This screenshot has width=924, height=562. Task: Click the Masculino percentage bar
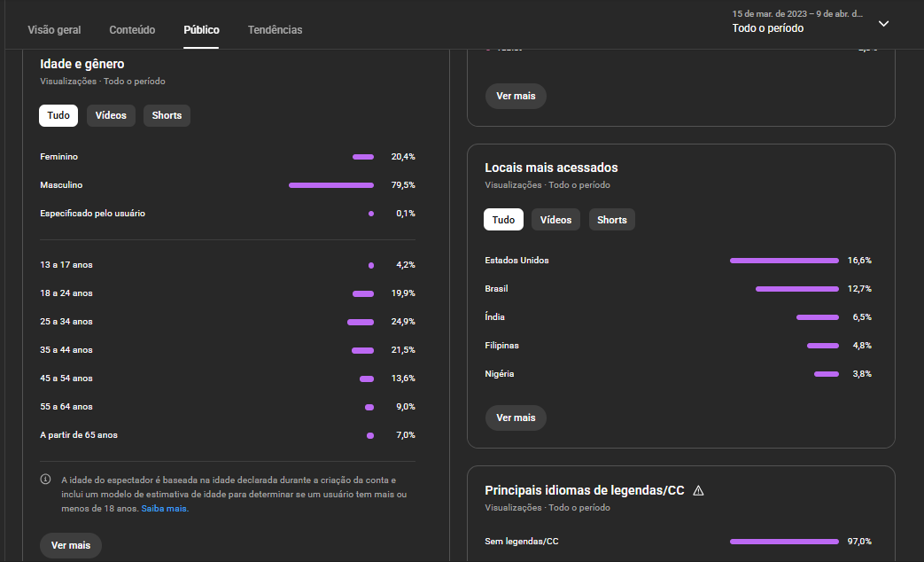click(330, 185)
